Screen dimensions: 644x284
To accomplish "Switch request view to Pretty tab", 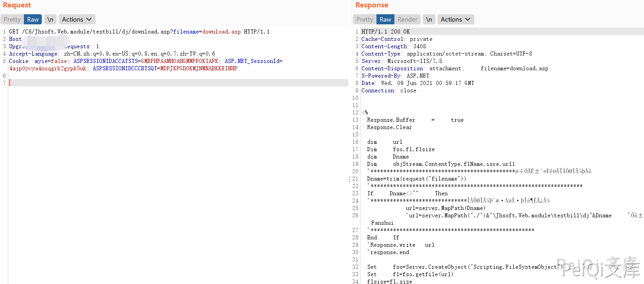I will (12, 19).
